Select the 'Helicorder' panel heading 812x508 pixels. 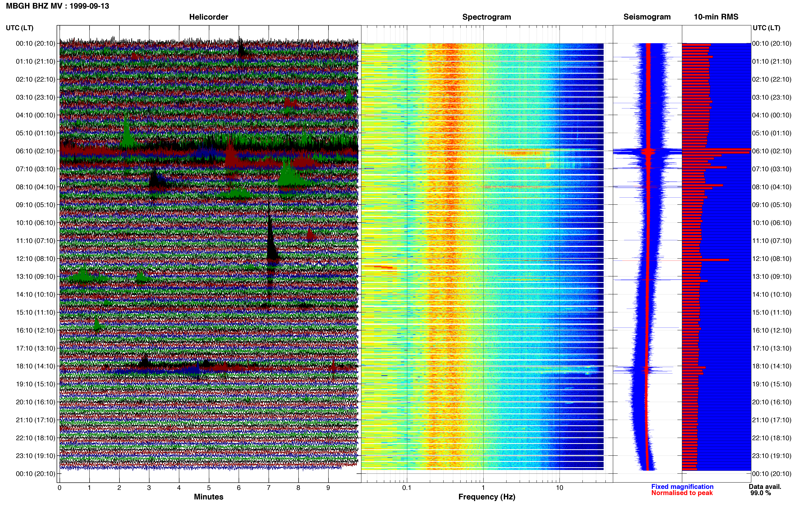click(209, 17)
